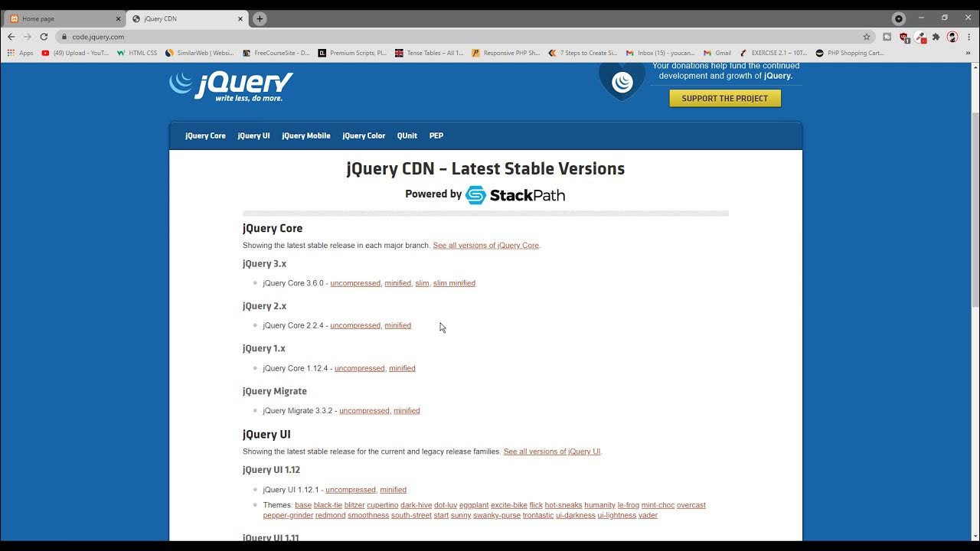
Task: Open the cupertino theme link
Action: (383, 505)
